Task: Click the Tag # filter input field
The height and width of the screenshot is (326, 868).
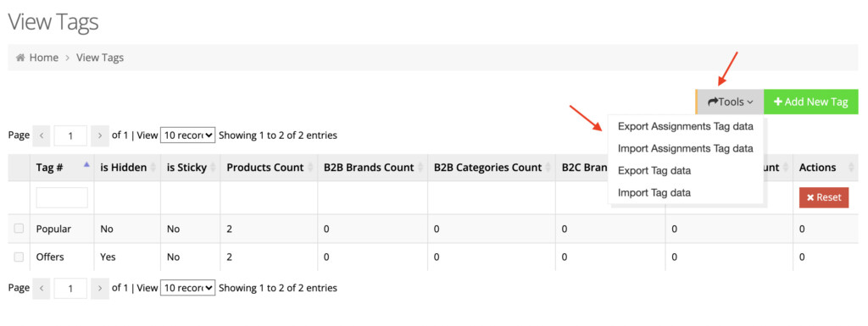Action: point(62,197)
